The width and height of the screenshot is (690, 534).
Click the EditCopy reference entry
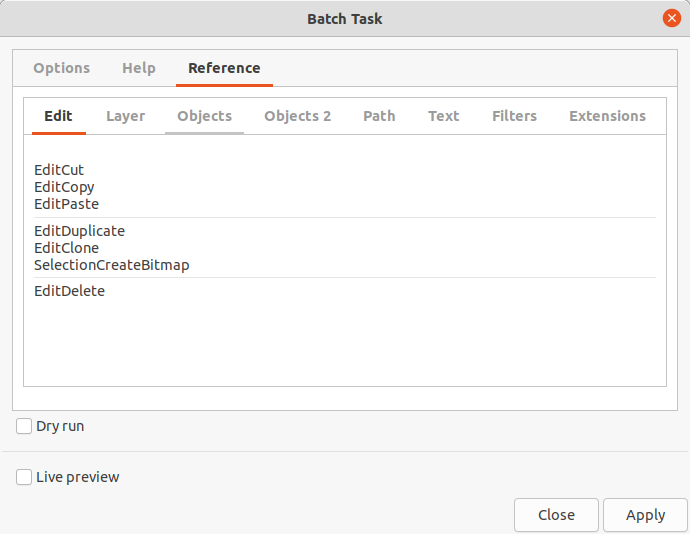coord(64,187)
